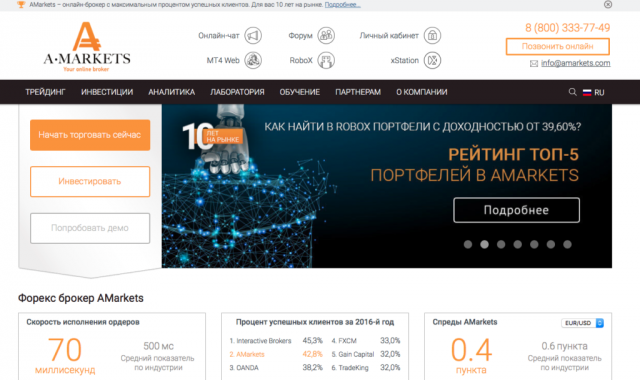Screen dimensions: 640x380
Task: Click the '4. FXCM' ranking entry
Action: pyautogui.click(x=344, y=341)
